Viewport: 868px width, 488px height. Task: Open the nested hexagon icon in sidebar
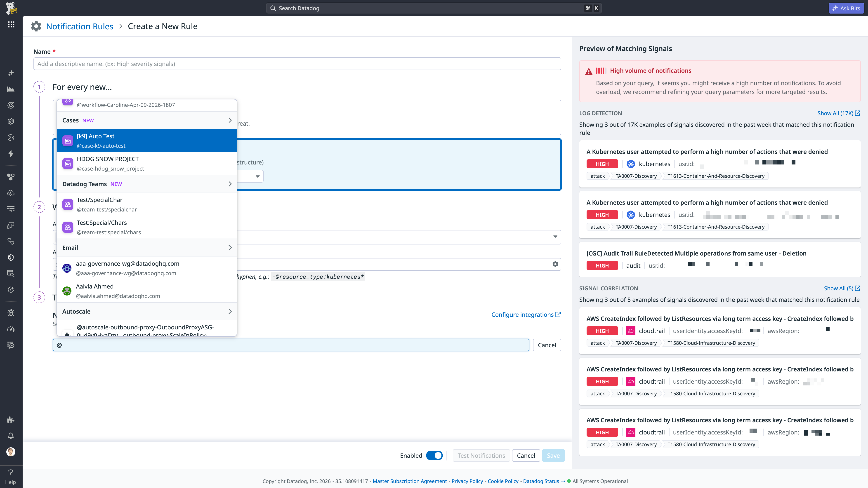[11, 122]
